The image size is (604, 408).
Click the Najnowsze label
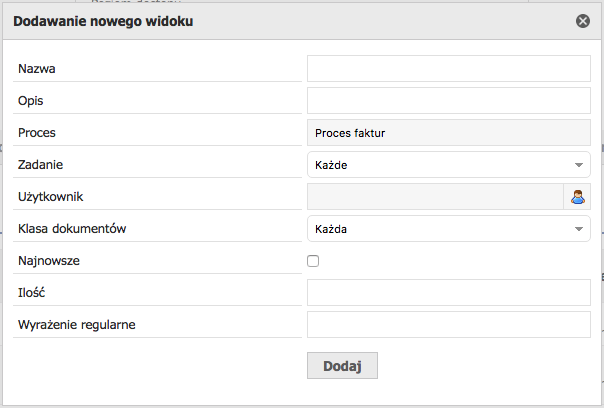point(49,261)
